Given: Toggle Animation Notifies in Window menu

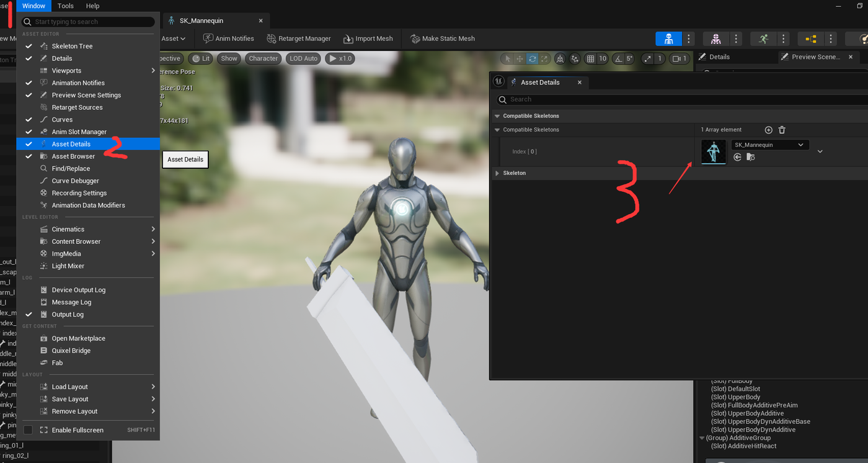Looking at the screenshot, I should pyautogui.click(x=88, y=83).
